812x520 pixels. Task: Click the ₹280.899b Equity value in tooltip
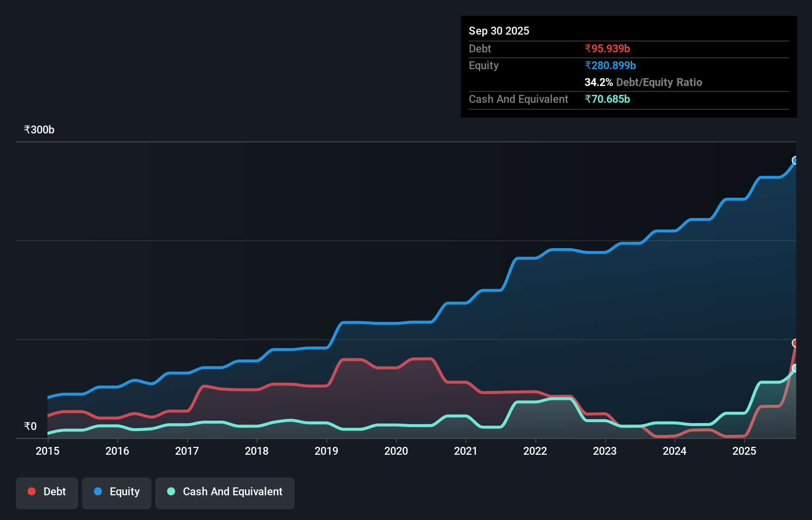(x=611, y=65)
